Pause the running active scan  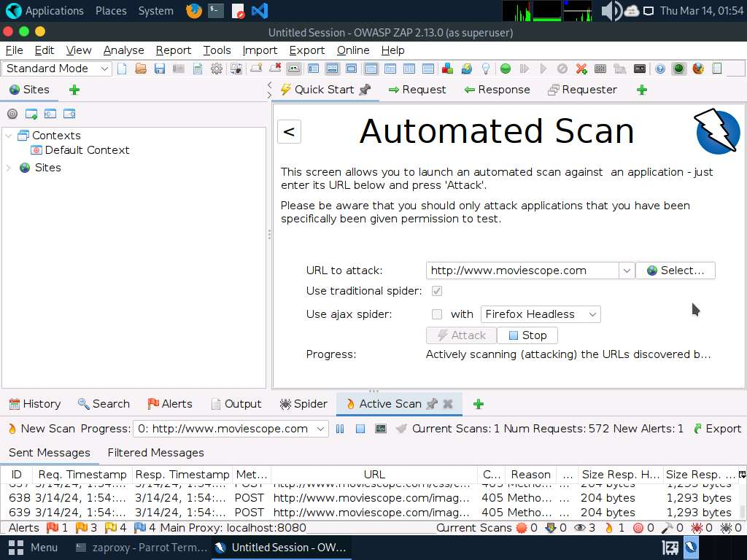[340, 429]
